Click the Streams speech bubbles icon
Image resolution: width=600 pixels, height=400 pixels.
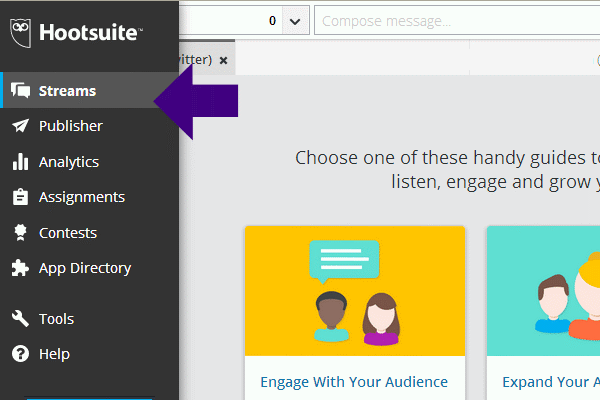(x=20, y=91)
